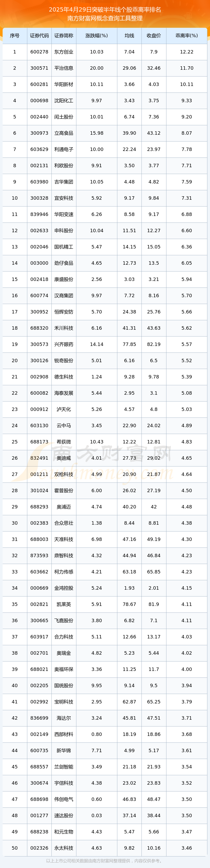Click the 涨跌幅(%) column header

point(97,36)
